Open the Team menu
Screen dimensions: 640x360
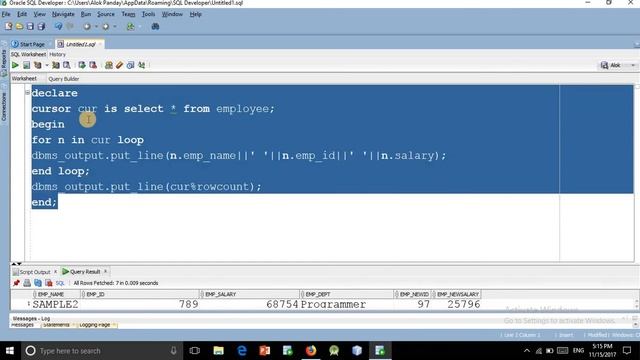point(128,14)
